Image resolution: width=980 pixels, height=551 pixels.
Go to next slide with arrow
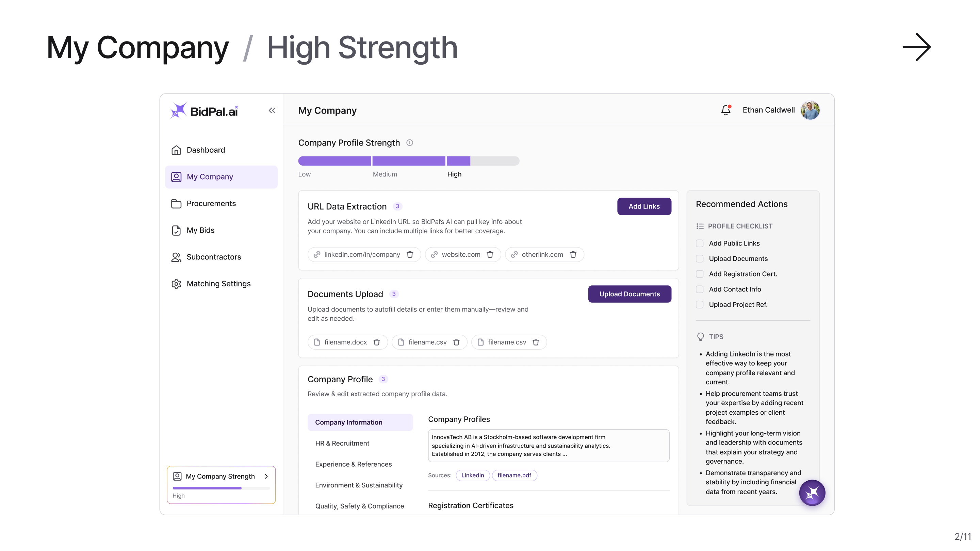pyautogui.click(x=916, y=47)
